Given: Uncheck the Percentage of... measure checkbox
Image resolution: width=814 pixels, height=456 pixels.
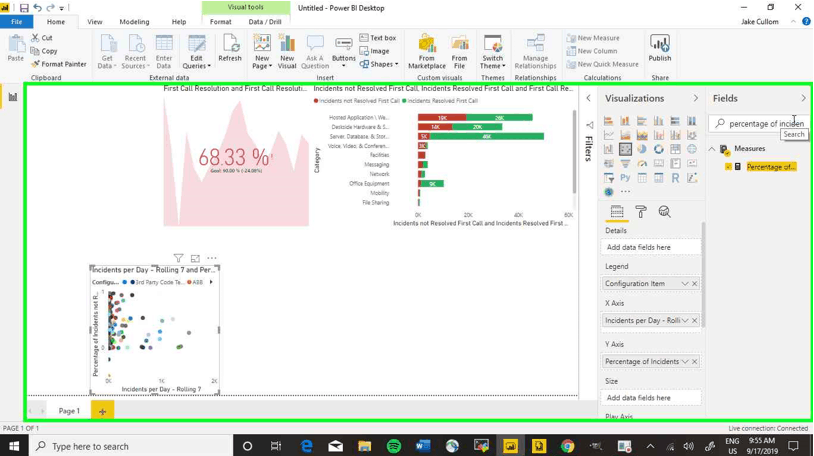Looking at the screenshot, I should tap(728, 167).
